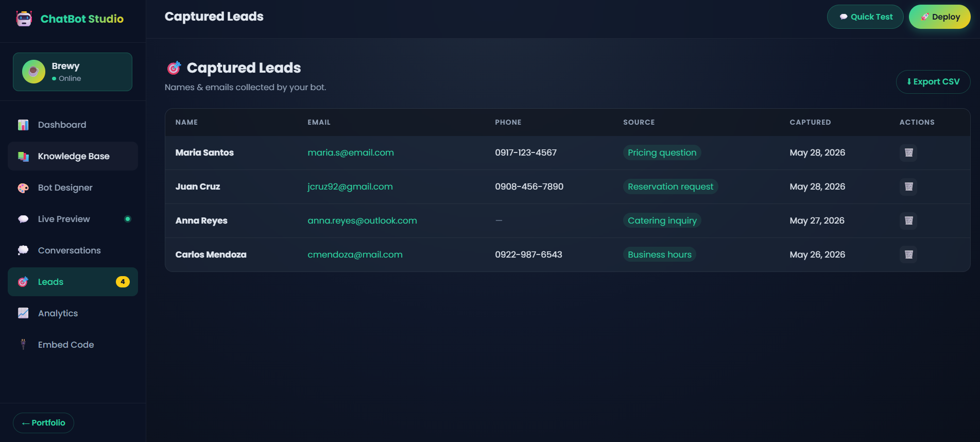Delete Carlos Mendoza lead with trash icon
Viewport: 980px width, 442px height.
coord(908,254)
